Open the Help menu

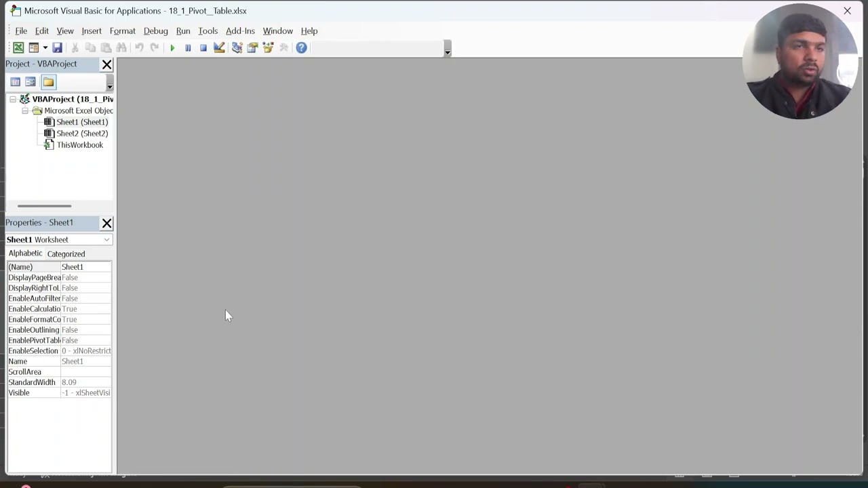pos(309,31)
